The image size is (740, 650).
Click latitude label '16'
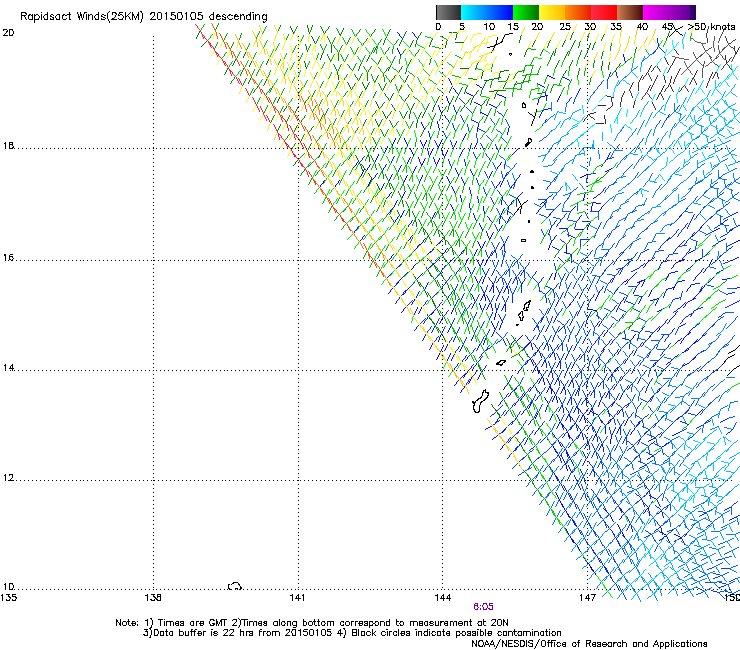(8, 258)
